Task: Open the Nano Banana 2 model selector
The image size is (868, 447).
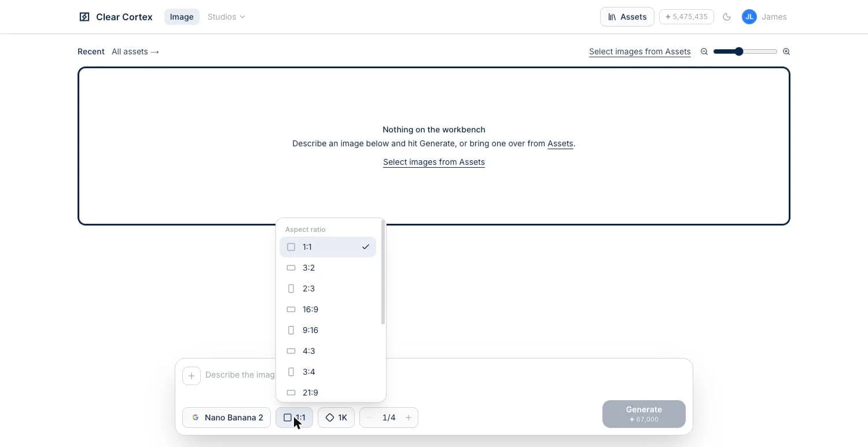Action: click(x=226, y=418)
